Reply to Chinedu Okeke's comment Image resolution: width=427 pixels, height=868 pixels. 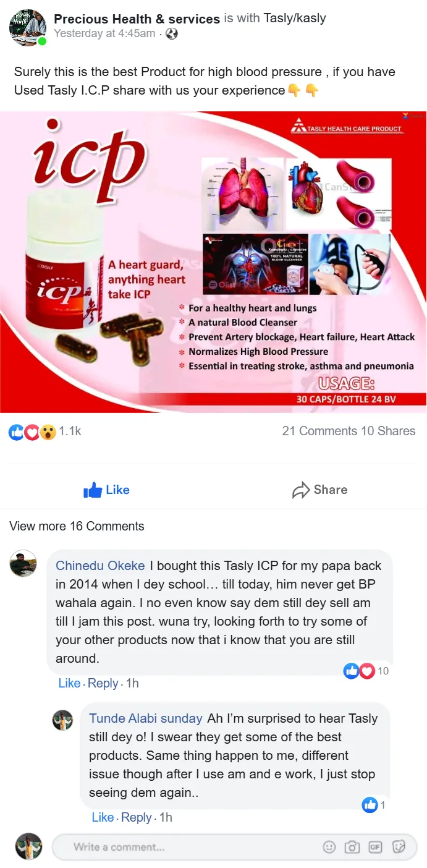[x=103, y=683]
